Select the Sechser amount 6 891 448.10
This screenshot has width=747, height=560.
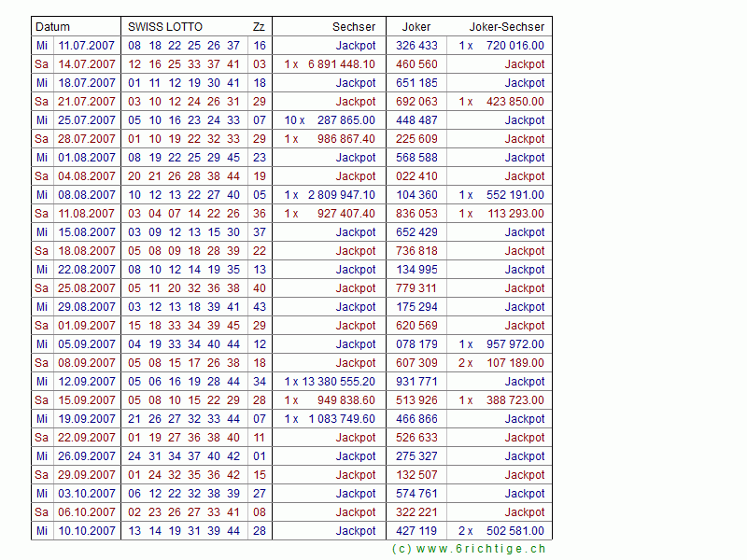pyautogui.click(x=341, y=64)
